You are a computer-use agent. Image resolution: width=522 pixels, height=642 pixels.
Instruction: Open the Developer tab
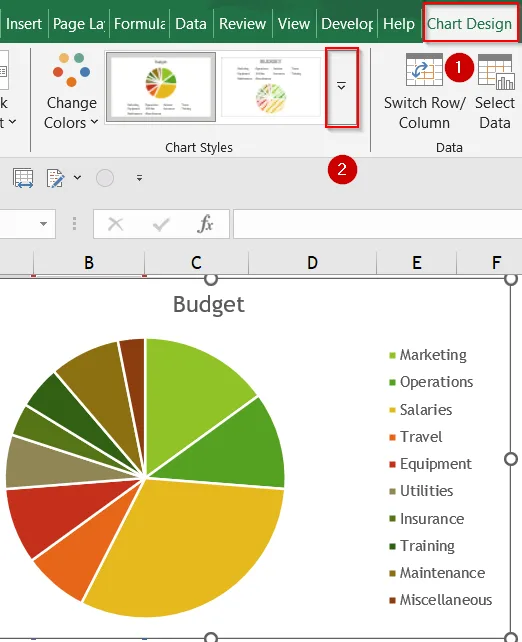coord(347,24)
